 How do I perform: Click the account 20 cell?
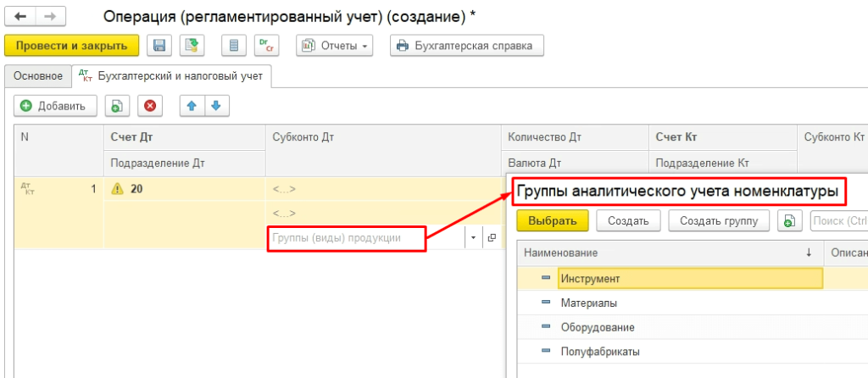click(184, 189)
